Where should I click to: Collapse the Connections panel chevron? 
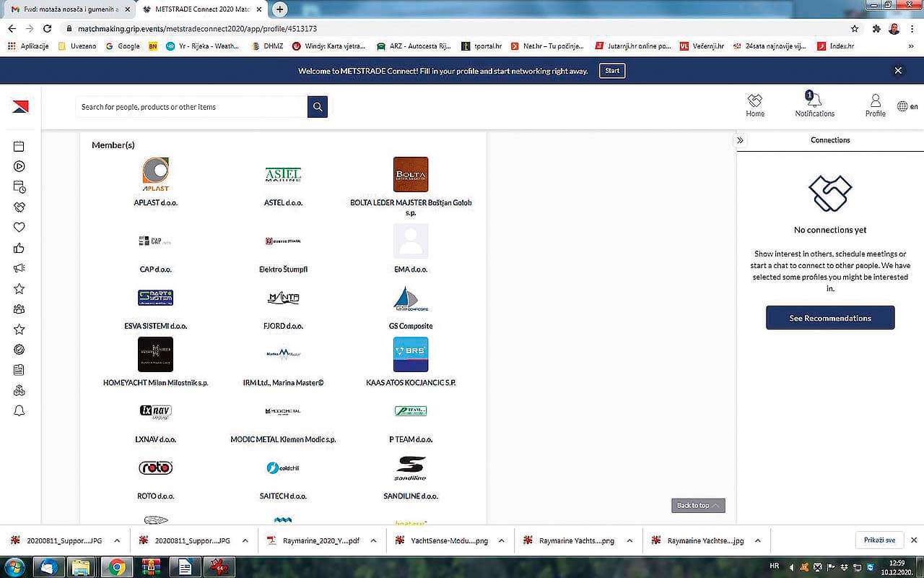pyautogui.click(x=740, y=140)
